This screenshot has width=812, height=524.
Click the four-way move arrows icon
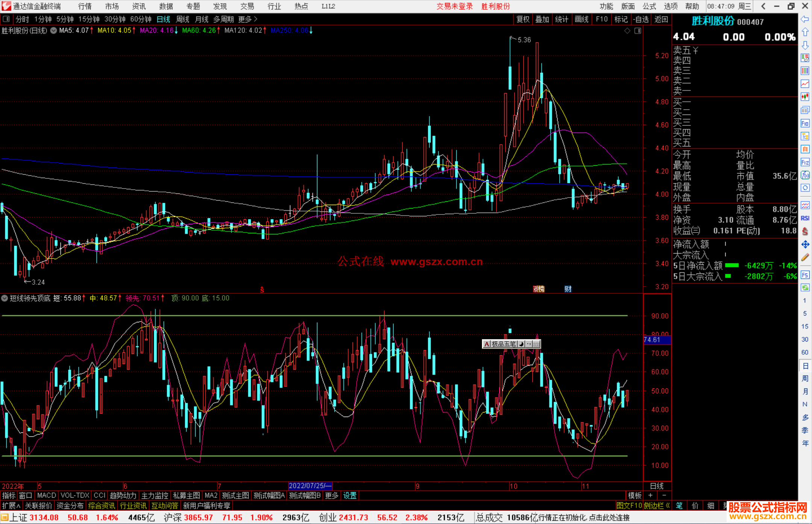point(805,245)
